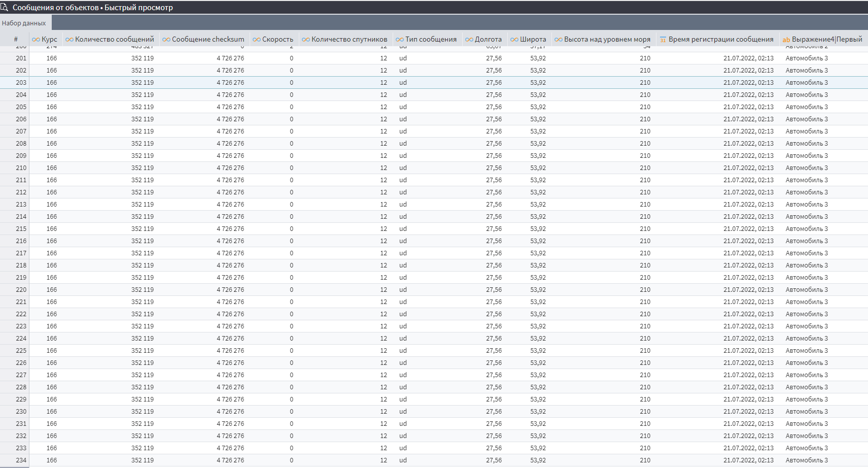
Task: Click the numeric icon beside Скорость
Action: coord(257,40)
